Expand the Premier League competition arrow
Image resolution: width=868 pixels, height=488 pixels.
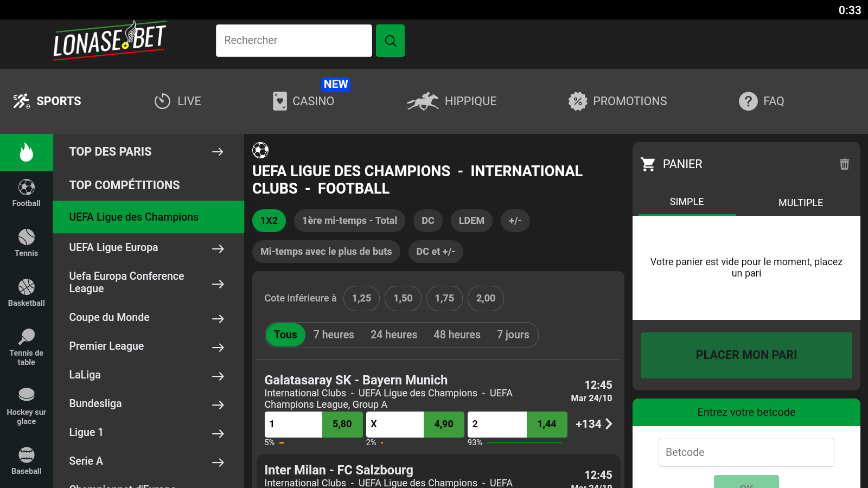pos(218,348)
